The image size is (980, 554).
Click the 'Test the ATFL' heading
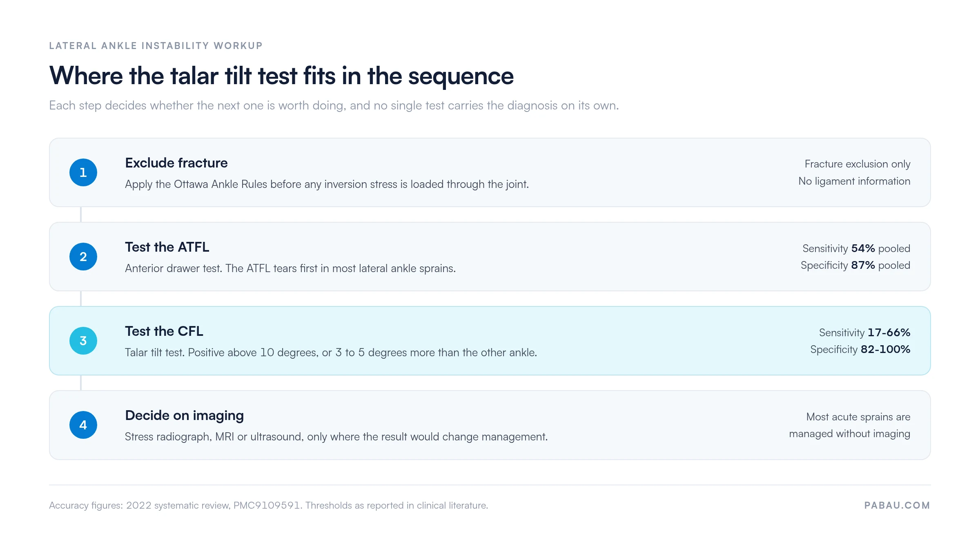tap(167, 247)
